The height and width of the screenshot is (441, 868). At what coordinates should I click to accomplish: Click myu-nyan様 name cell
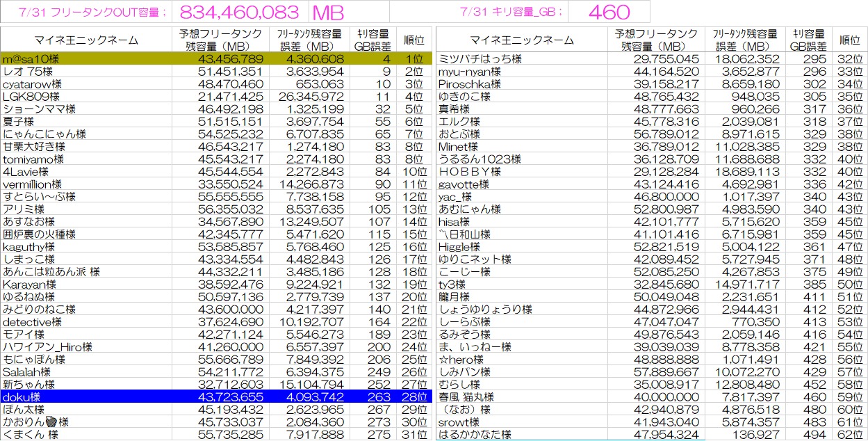[522, 72]
